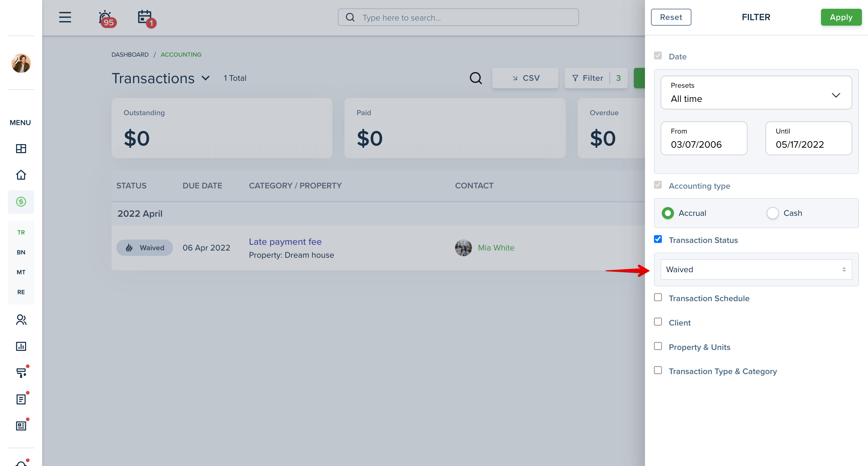Apply the filter settings
The width and height of the screenshot is (868, 466).
pos(841,17)
